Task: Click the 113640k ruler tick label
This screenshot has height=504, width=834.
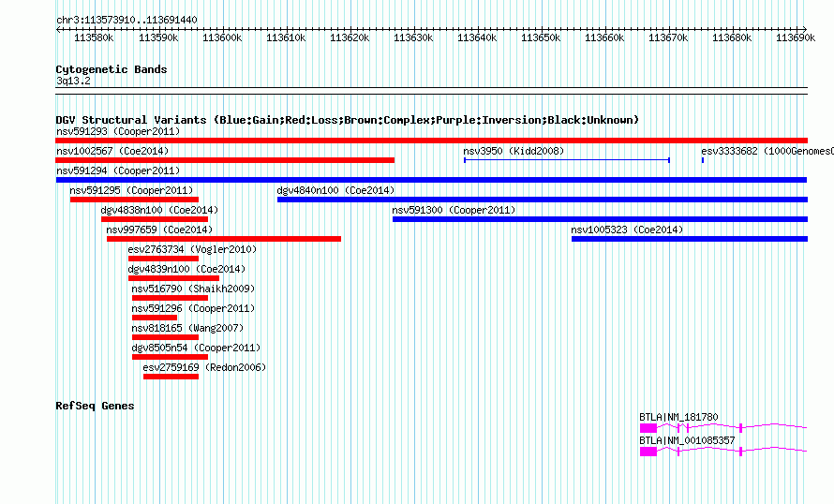Action: (477, 38)
